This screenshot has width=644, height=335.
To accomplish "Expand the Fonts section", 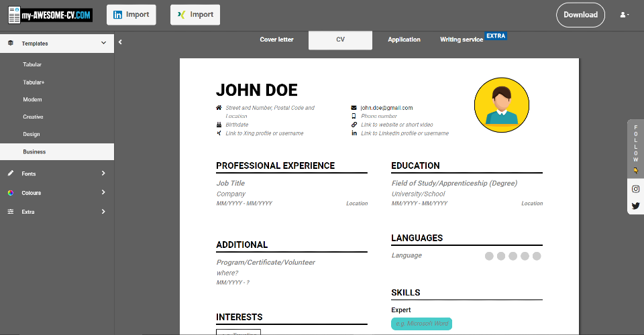I will [103, 174].
